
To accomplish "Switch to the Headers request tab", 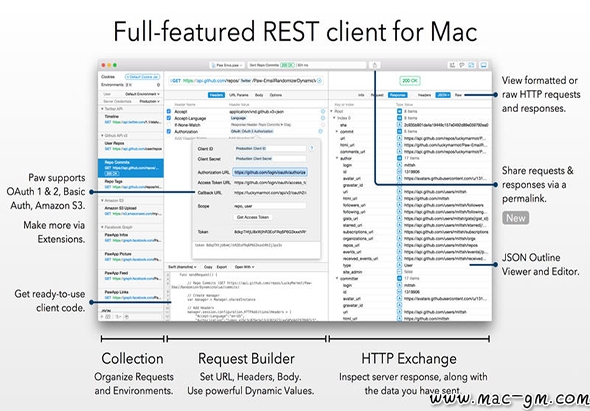I will pyautogui.click(x=216, y=95).
